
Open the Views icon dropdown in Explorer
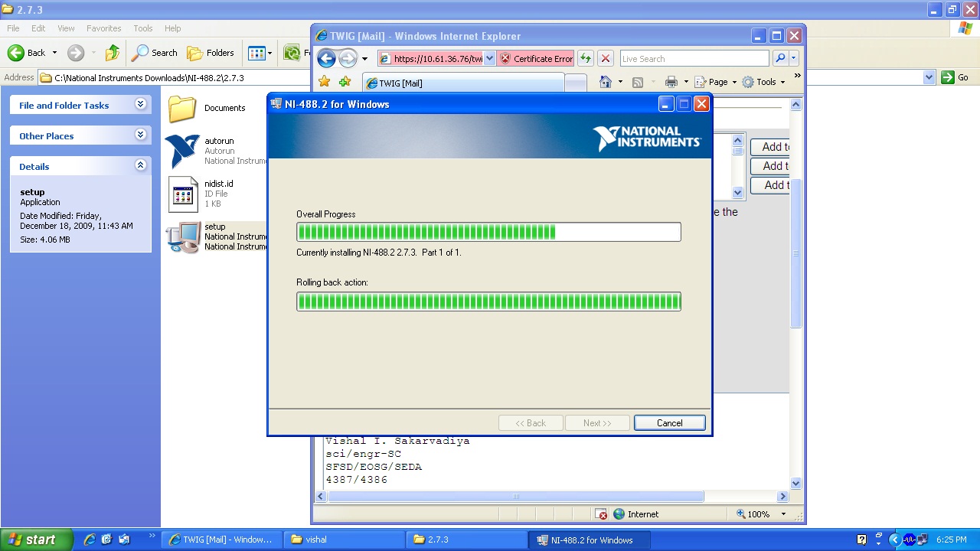pyautogui.click(x=260, y=53)
